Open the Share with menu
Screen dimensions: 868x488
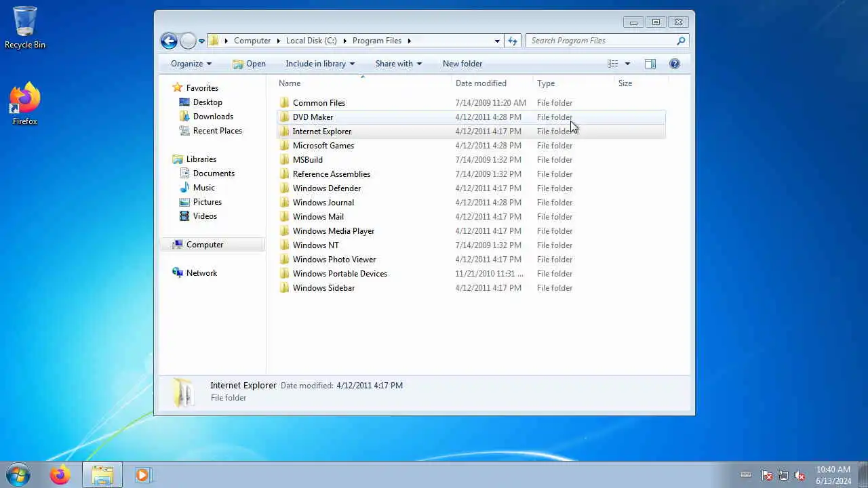399,64
